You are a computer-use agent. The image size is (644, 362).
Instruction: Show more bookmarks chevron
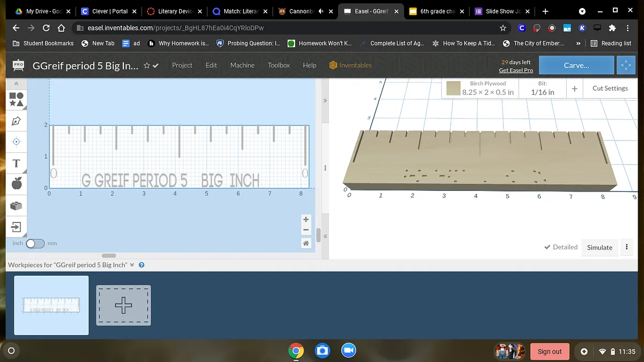click(x=578, y=43)
